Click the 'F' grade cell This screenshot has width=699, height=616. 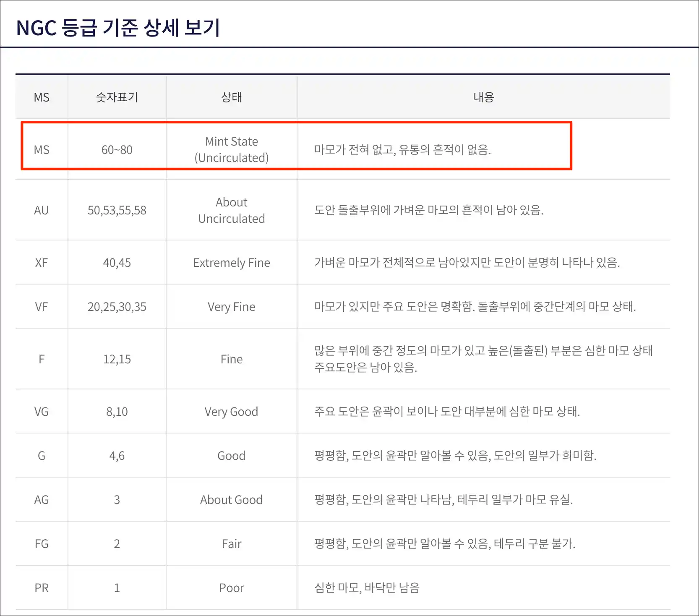[x=42, y=359]
